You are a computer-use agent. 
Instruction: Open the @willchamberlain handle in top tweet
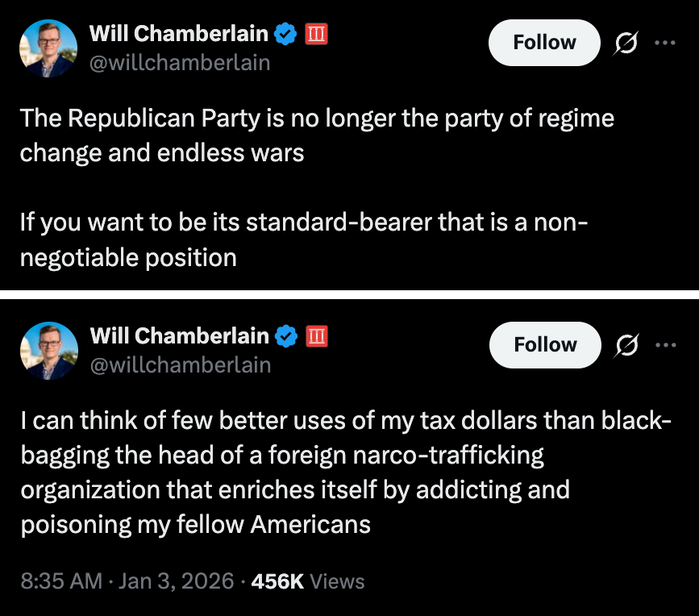point(179,62)
